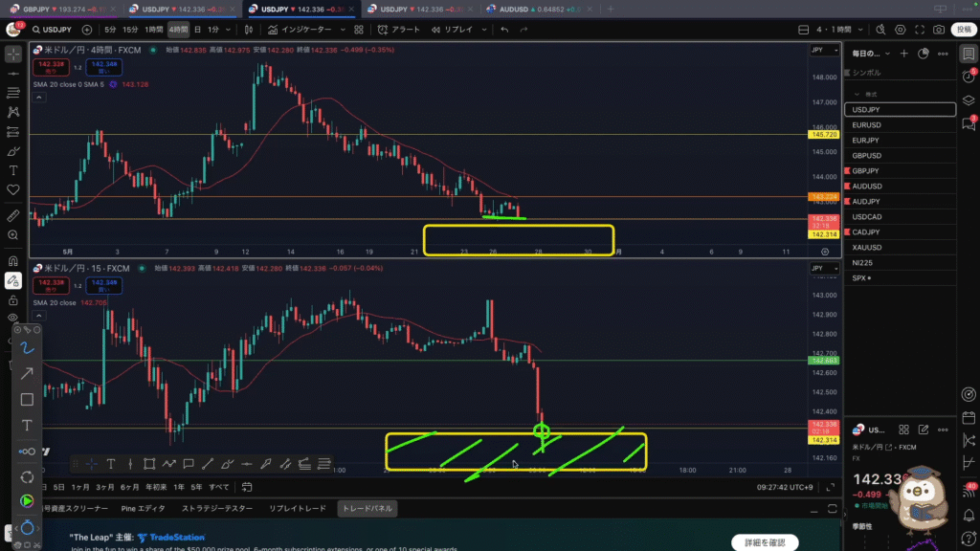Image resolution: width=980 pixels, height=551 pixels.
Task: Open the favorites heart icon in left sidebar
Action: tap(13, 190)
